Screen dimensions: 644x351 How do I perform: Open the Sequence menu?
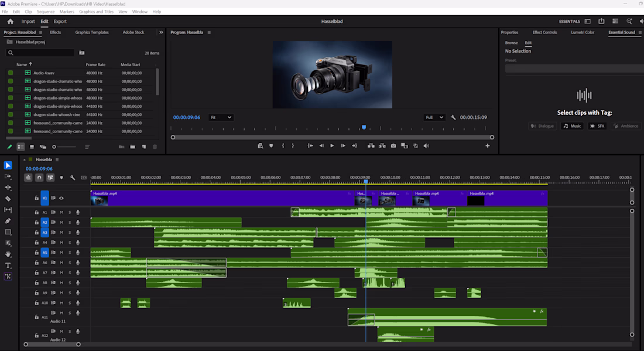[46, 12]
